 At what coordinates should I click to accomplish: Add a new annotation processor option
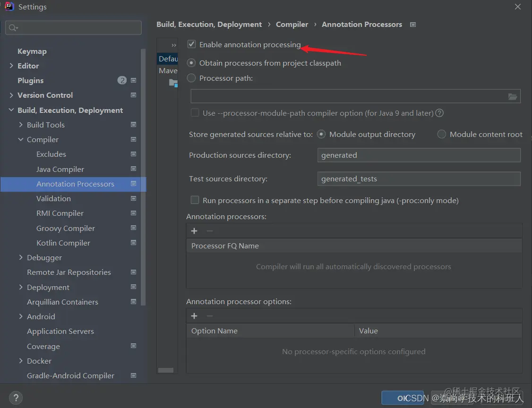pyautogui.click(x=194, y=316)
